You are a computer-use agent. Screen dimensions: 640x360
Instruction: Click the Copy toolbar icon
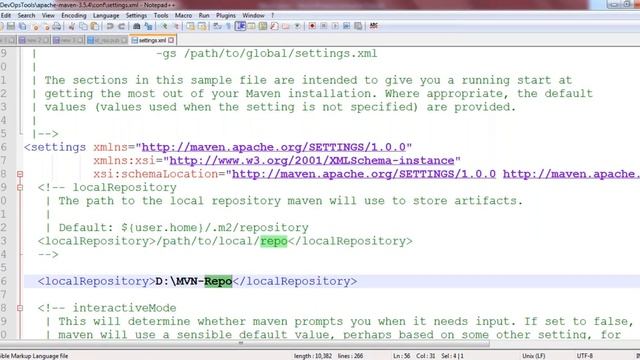(83, 26)
